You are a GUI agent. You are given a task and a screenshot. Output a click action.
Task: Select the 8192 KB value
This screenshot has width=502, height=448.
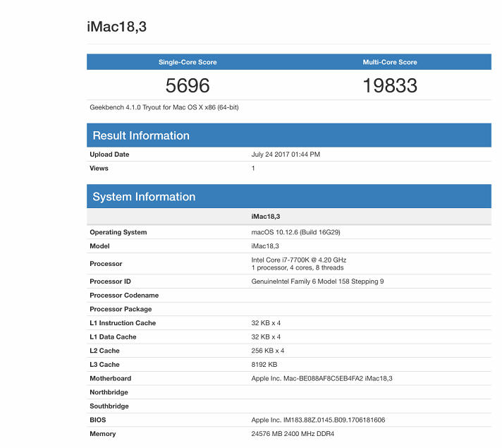pyautogui.click(x=264, y=364)
